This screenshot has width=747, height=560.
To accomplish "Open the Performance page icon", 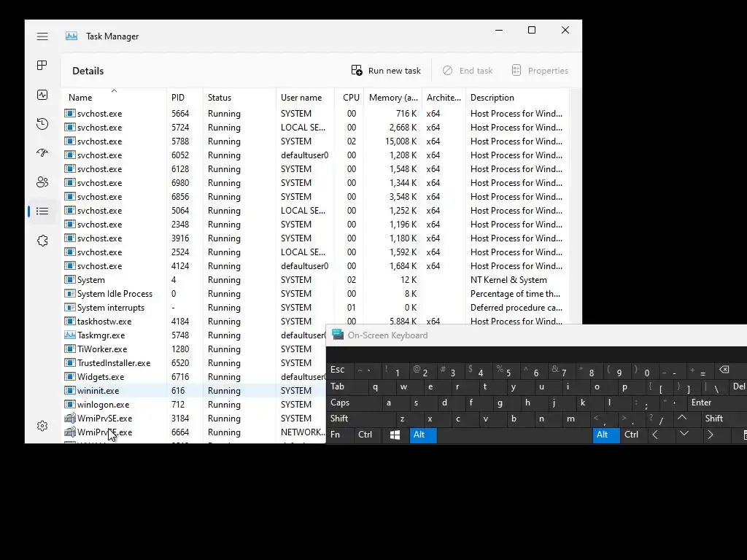I will coord(42,95).
